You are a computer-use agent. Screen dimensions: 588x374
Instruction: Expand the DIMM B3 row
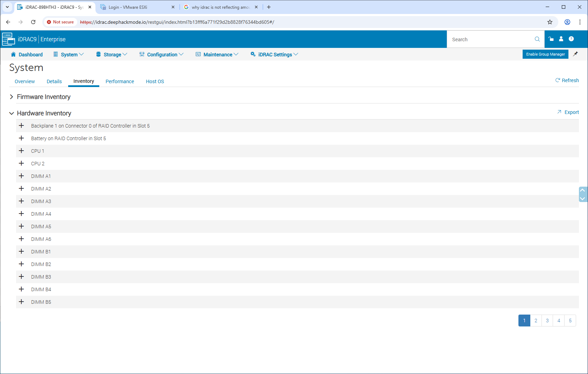tap(21, 276)
